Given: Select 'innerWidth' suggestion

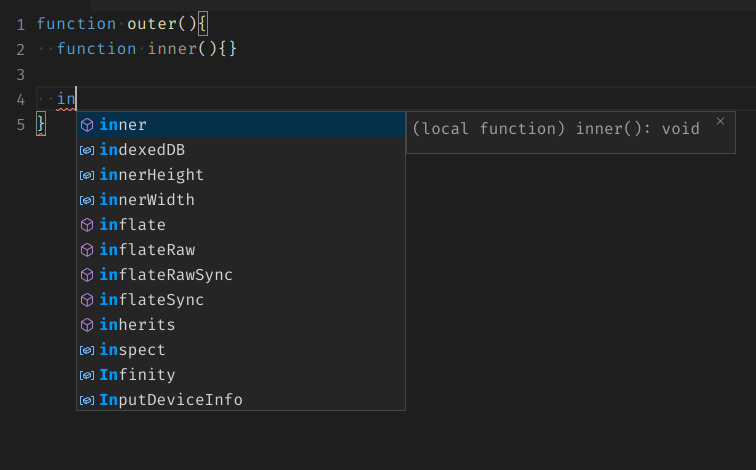Looking at the screenshot, I should [x=241, y=200].
